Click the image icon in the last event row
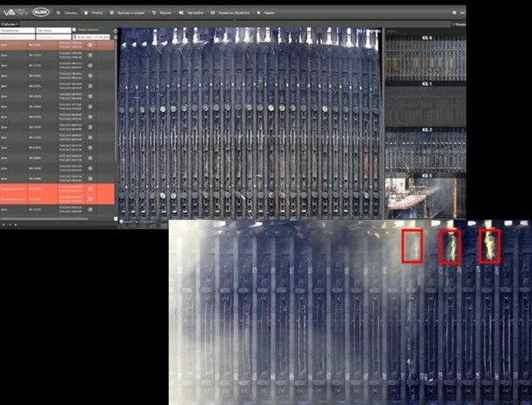 pos(90,209)
